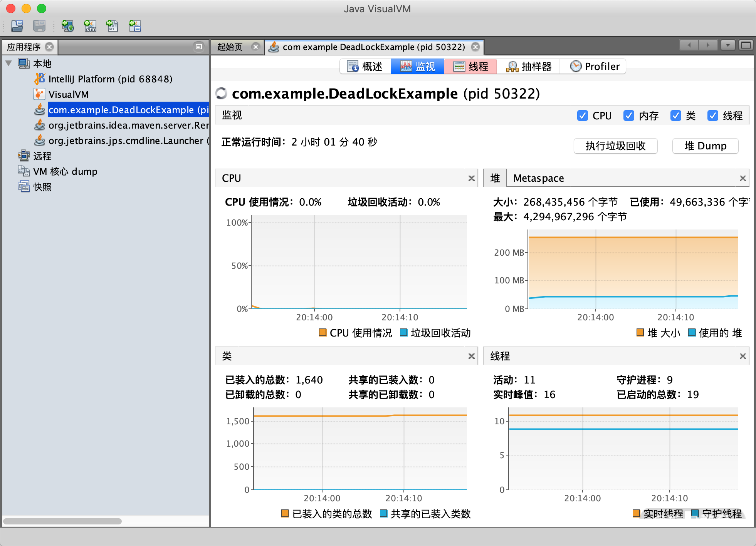Viewport: 756px width, 546px height.
Task: Click Add VM Coredump toolbar icon
Action: click(113, 26)
